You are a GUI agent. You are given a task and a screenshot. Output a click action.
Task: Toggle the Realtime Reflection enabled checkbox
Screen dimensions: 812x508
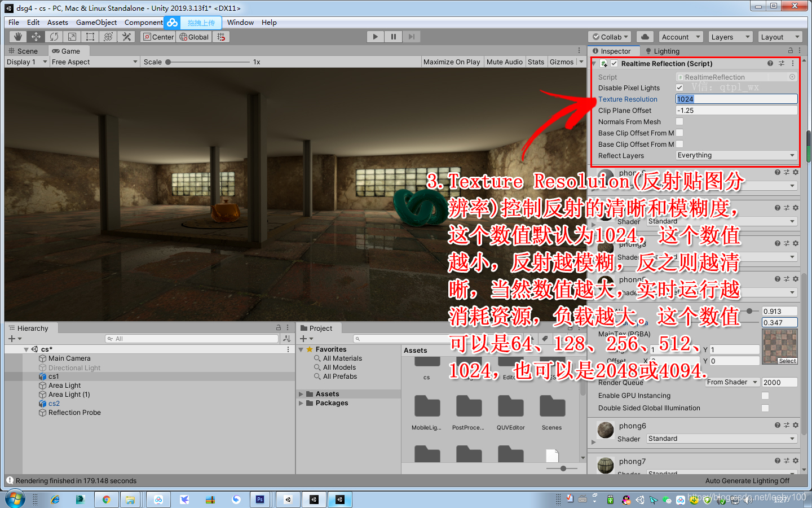pyautogui.click(x=614, y=63)
